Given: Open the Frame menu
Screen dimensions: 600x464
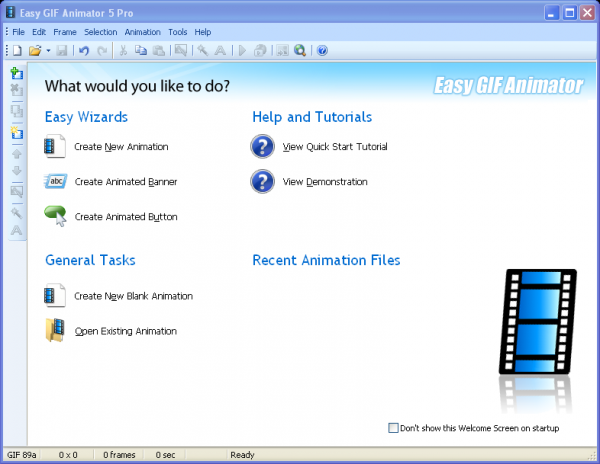Looking at the screenshot, I should click(x=65, y=32).
